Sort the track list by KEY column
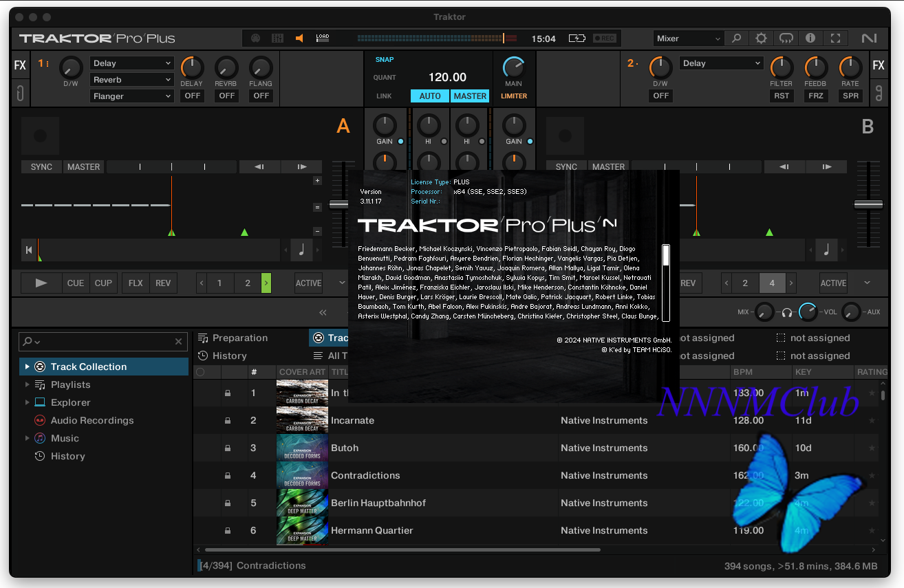This screenshot has height=588, width=904. pyautogui.click(x=803, y=372)
